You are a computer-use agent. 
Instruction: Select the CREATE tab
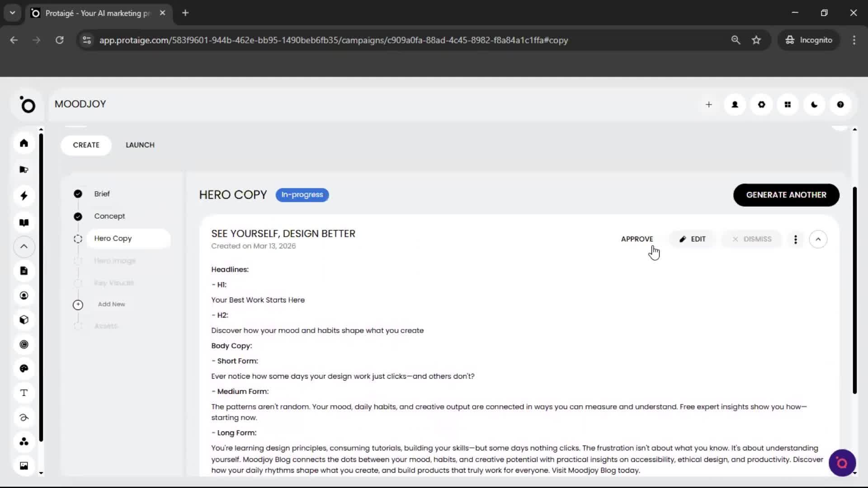pyautogui.click(x=86, y=145)
